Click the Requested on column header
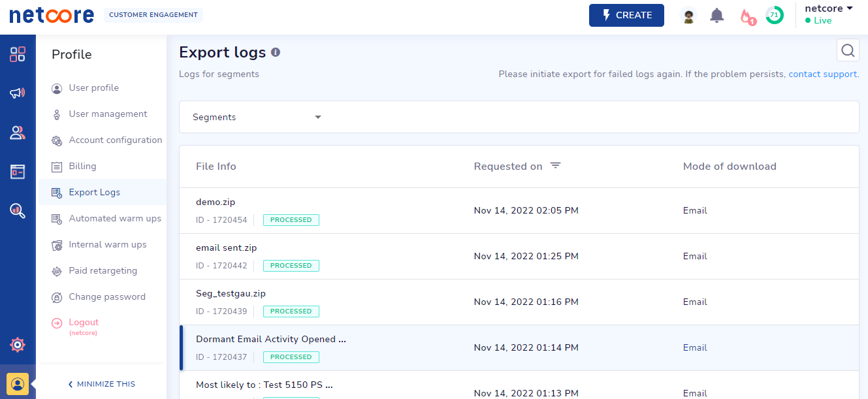The width and height of the screenshot is (868, 399). [508, 167]
